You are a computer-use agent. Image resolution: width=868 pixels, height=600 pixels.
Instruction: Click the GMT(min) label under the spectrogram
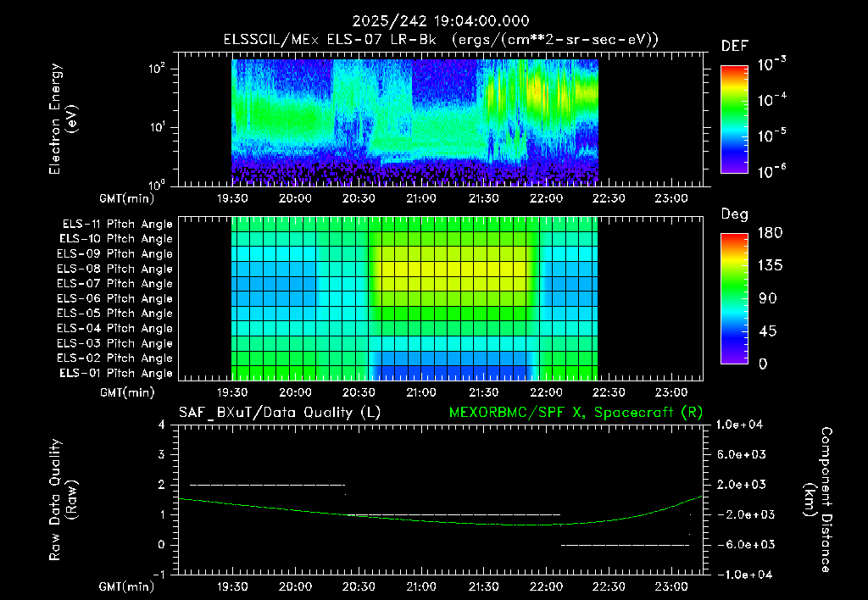point(127,198)
